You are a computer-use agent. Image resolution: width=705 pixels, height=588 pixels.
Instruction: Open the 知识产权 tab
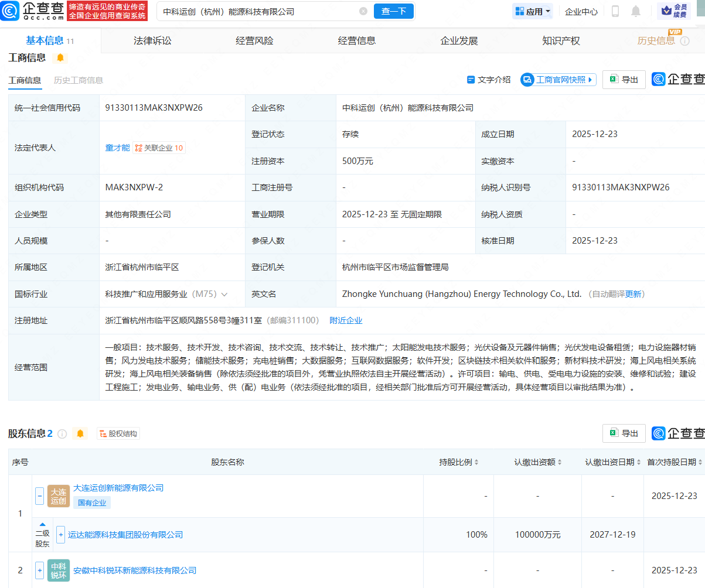(561, 40)
